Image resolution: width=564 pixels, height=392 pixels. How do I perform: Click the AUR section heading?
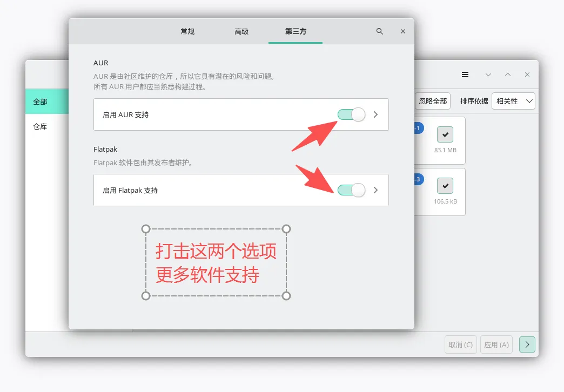pyautogui.click(x=100, y=63)
